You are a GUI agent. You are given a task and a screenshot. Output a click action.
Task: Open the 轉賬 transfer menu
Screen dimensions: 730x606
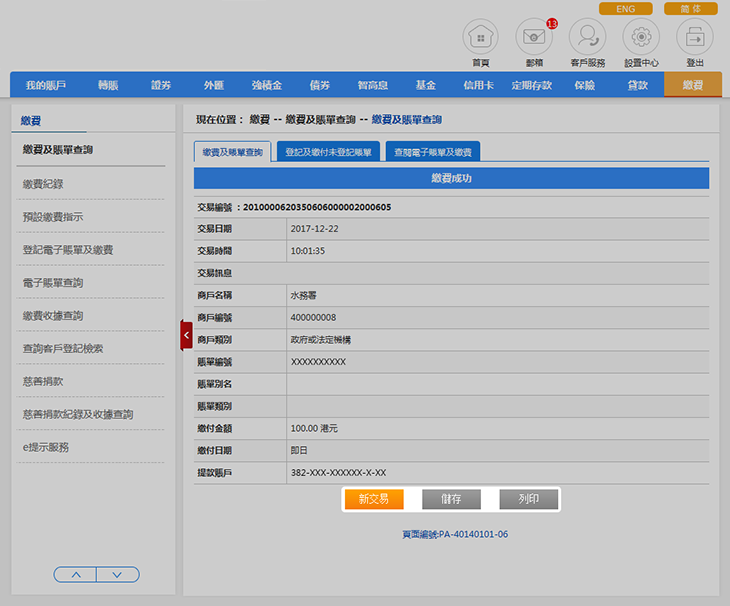[108, 86]
